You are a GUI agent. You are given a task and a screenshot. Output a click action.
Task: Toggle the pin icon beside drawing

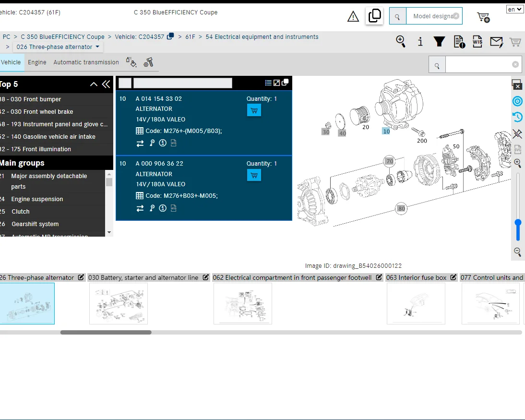pos(517,133)
